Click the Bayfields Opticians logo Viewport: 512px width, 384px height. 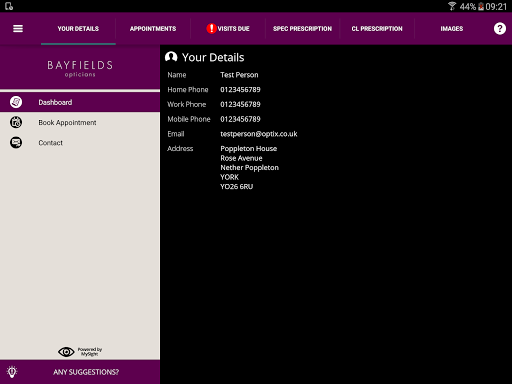pyautogui.click(x=80, y=69)
